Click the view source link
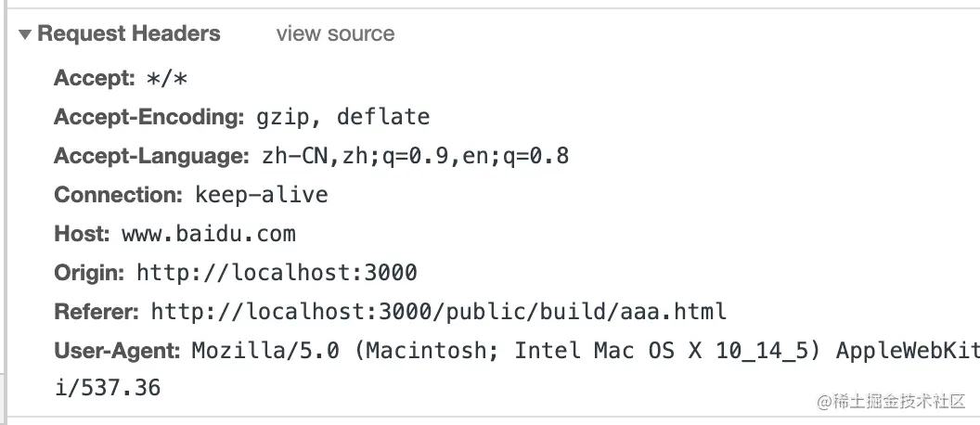The image size is (980, 425). click(x=335, y=34)
